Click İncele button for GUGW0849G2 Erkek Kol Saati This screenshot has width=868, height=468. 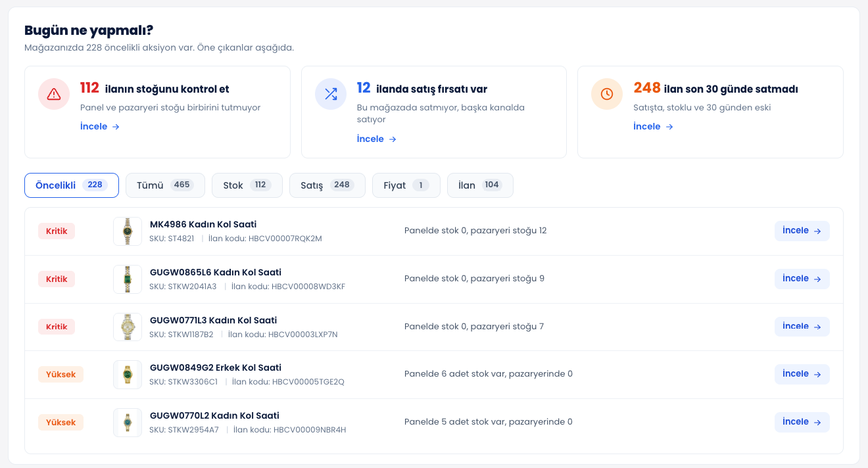pyautogui.click(x=802, y=374)
